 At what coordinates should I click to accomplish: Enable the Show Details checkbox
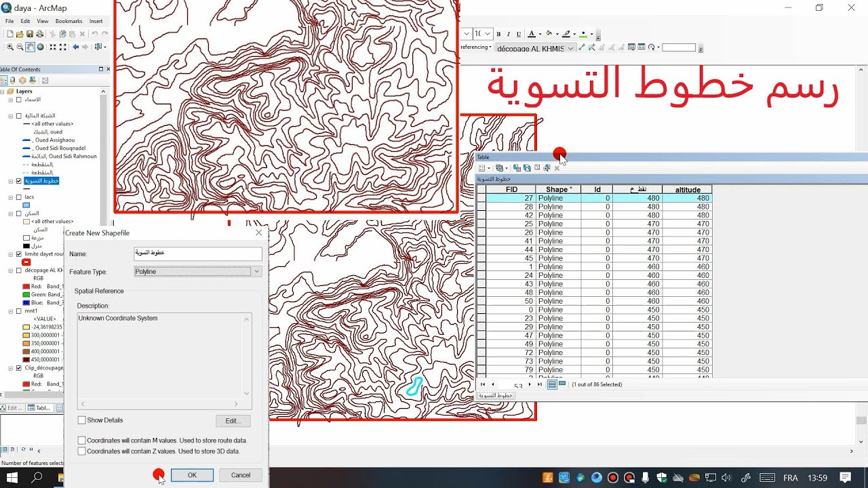point(82,420)
